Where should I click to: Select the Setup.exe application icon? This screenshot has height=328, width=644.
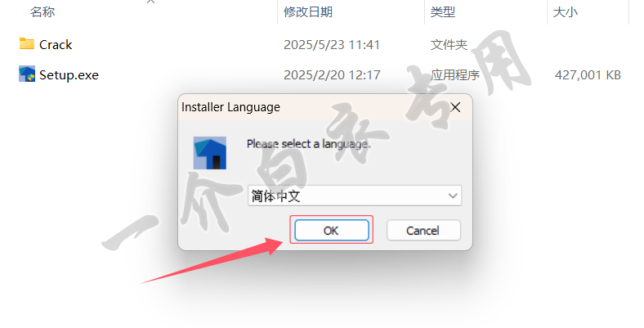(x=27, y=74)
